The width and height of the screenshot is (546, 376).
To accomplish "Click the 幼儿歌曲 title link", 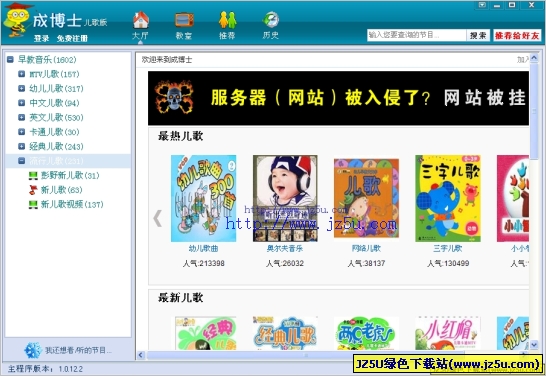I will [203, 249].
